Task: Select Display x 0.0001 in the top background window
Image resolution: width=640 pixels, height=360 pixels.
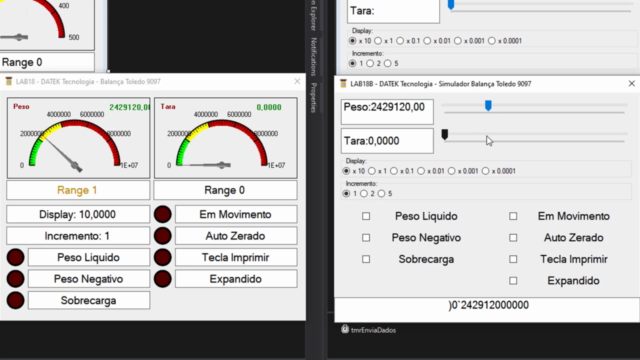Action: point(492,41)
